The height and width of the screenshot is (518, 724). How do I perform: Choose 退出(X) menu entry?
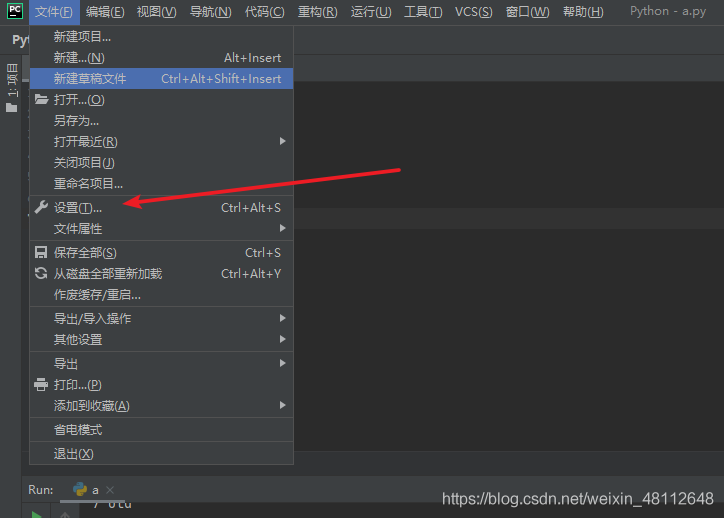click(162, 453)
